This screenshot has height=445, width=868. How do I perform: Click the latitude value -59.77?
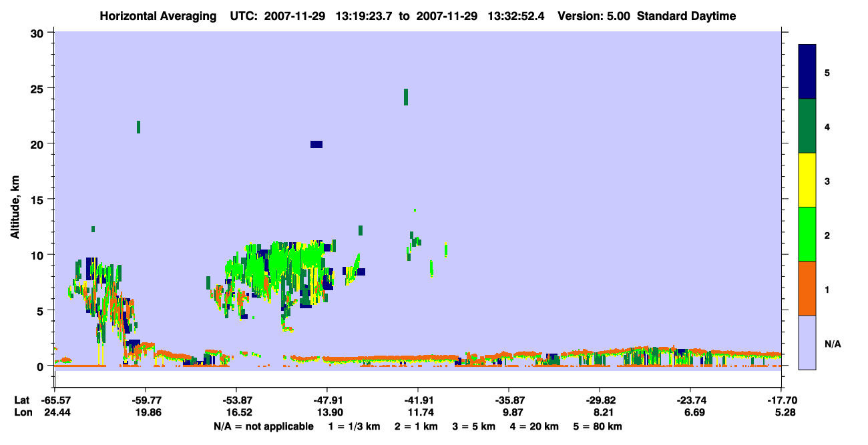click(145, 400)
